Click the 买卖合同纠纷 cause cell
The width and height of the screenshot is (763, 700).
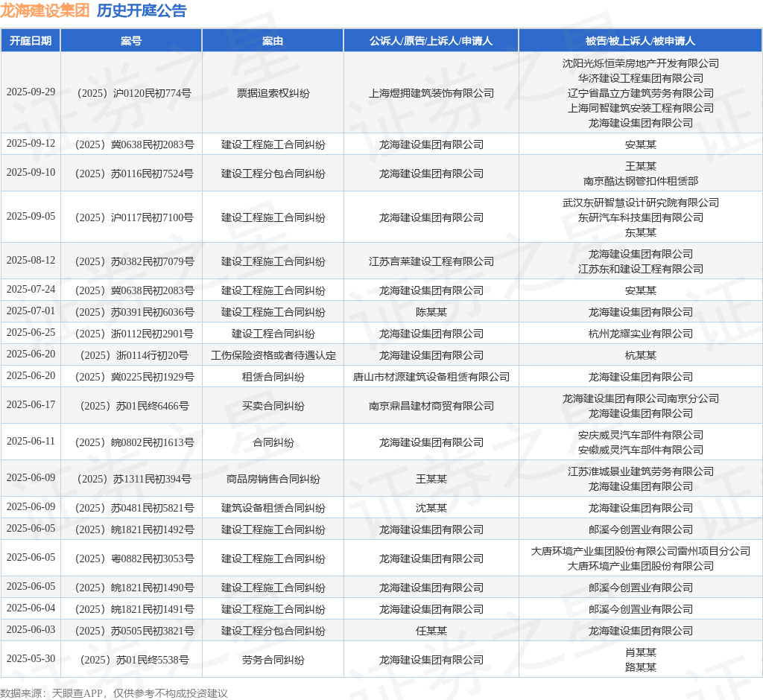(273, 406)
